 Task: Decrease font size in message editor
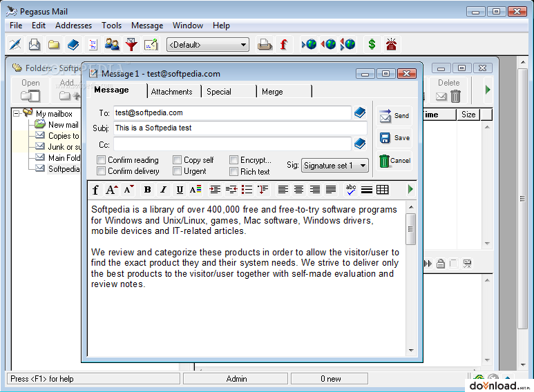(x=128, y=190)
